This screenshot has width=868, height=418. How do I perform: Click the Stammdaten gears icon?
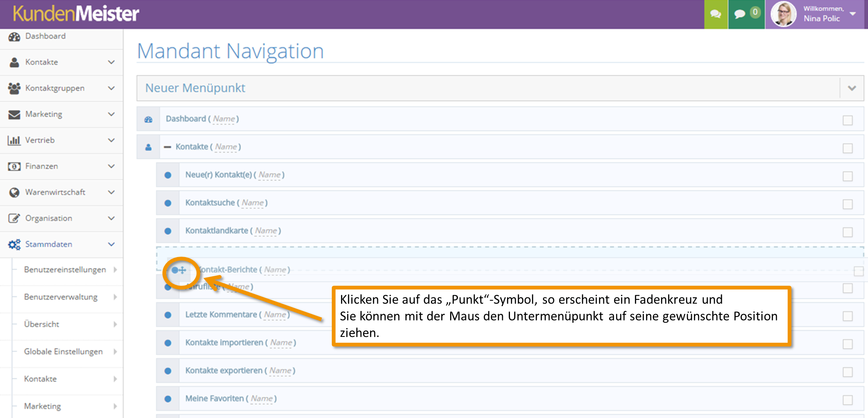tap(14, 245)
